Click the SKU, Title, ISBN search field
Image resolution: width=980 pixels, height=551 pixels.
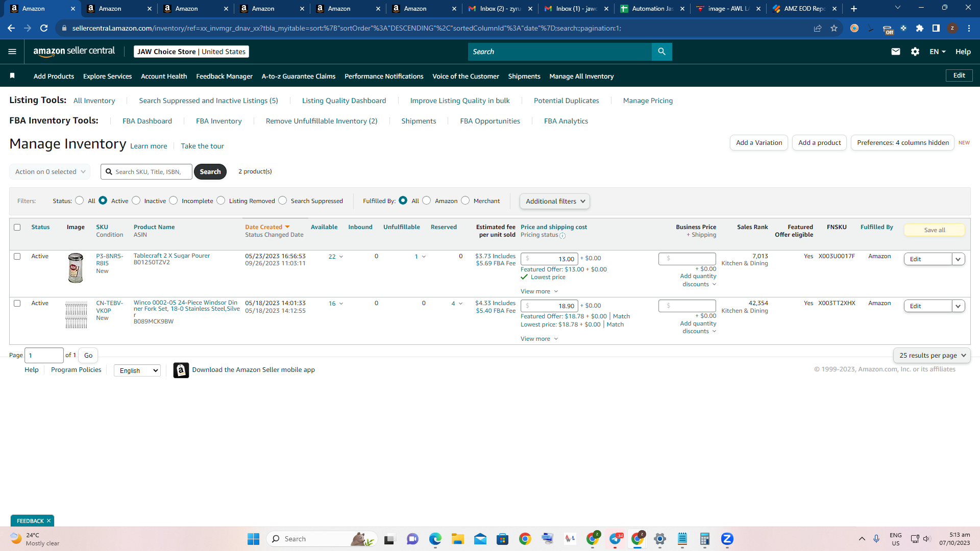tap(146, 171)
